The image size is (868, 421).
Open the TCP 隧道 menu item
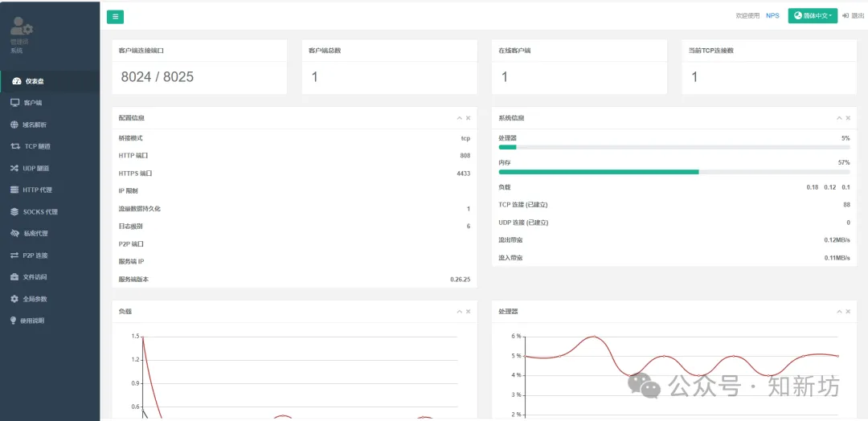[37, 146]
